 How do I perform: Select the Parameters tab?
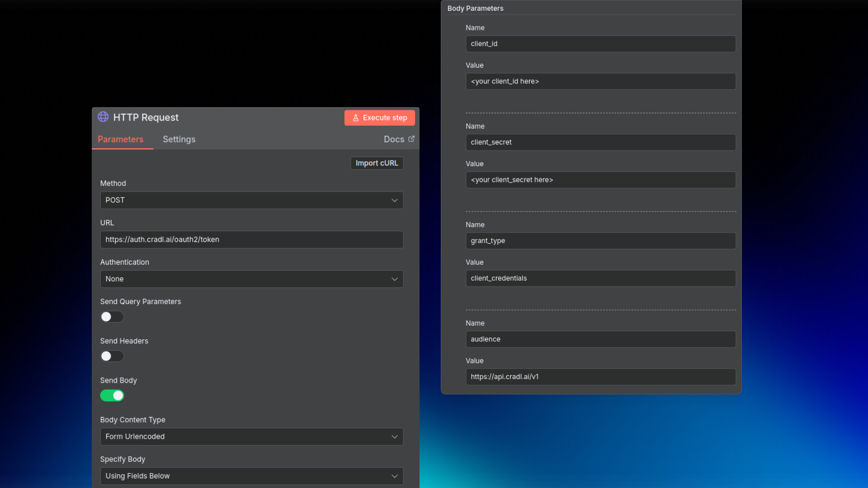point(120,139)
